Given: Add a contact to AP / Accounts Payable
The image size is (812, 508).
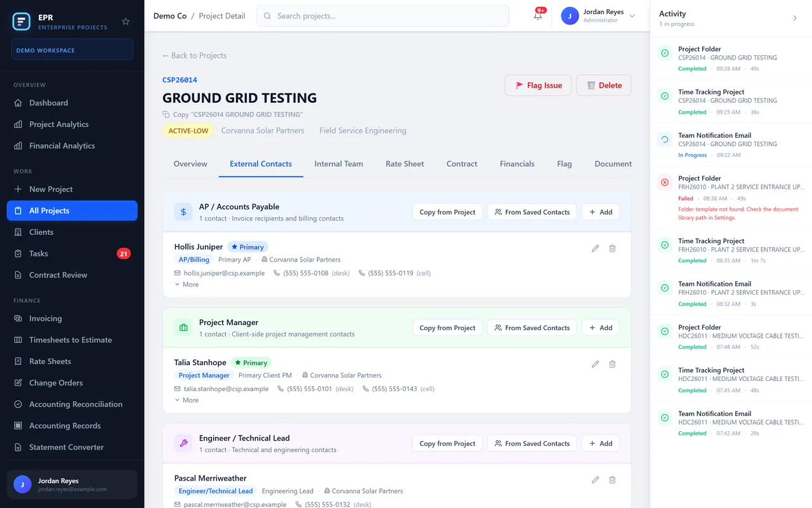Looking at the screenshot, I should [600, 212].
